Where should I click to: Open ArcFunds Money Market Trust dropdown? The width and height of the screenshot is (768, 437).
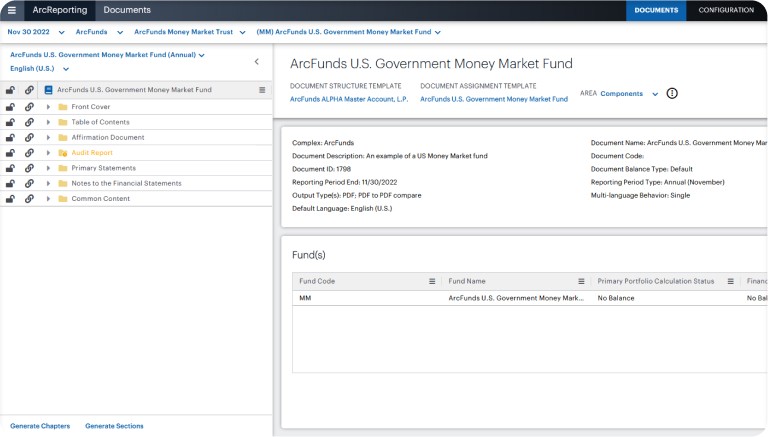tap(190, 32)
